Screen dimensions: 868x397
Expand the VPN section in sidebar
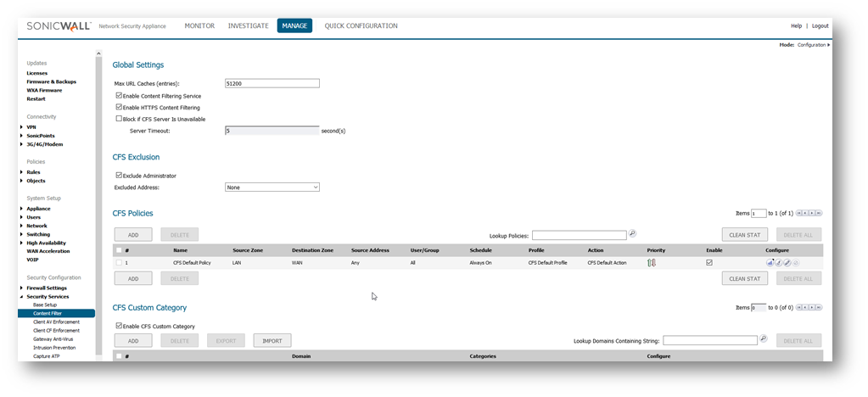tap(21, 127)
